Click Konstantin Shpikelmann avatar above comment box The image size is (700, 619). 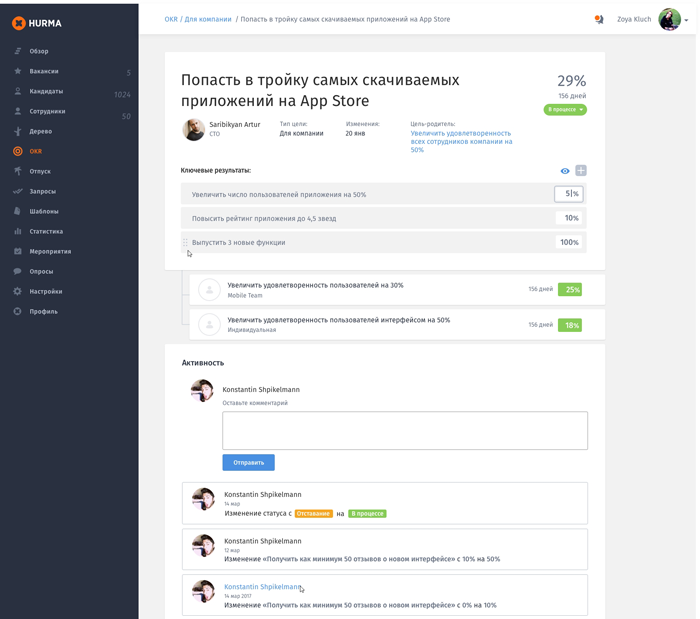202,391
